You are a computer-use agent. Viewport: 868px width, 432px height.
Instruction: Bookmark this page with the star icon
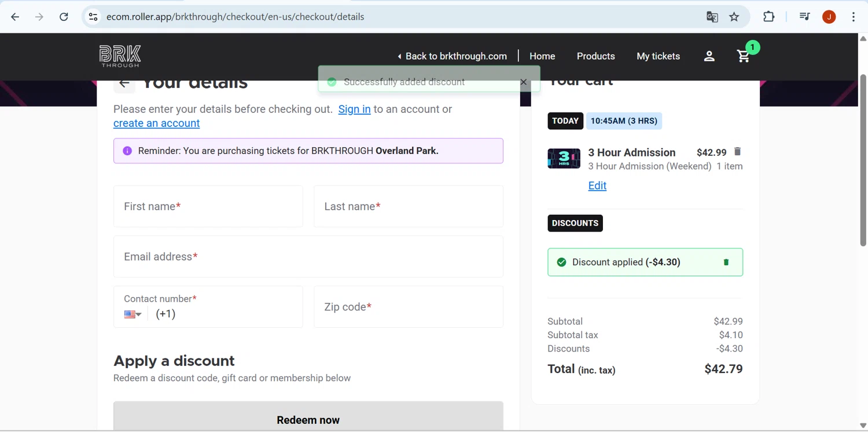734,17
